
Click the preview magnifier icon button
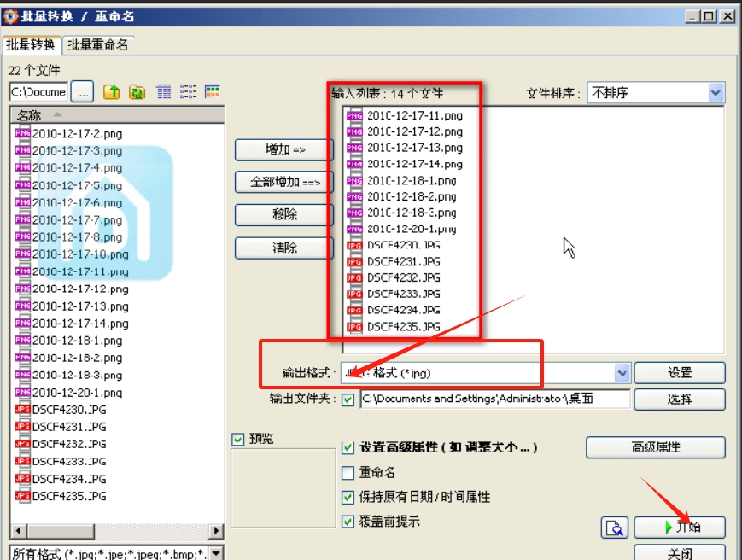pos(614,528)
